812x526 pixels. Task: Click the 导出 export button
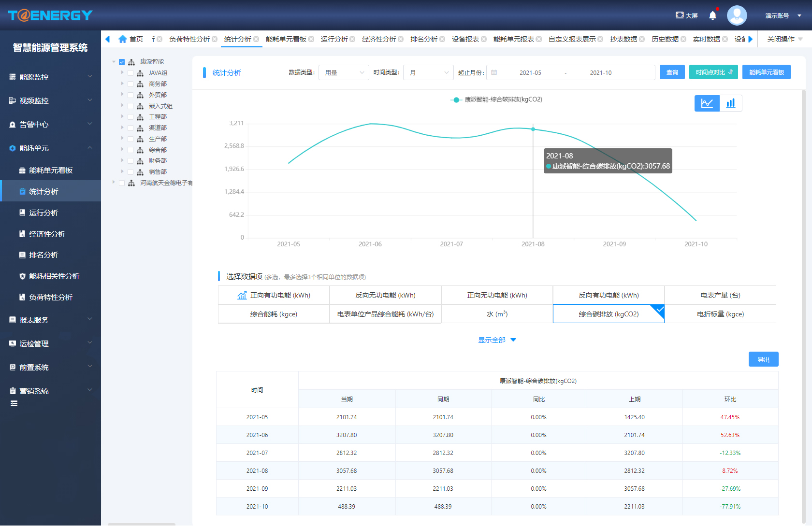(763, 359)
